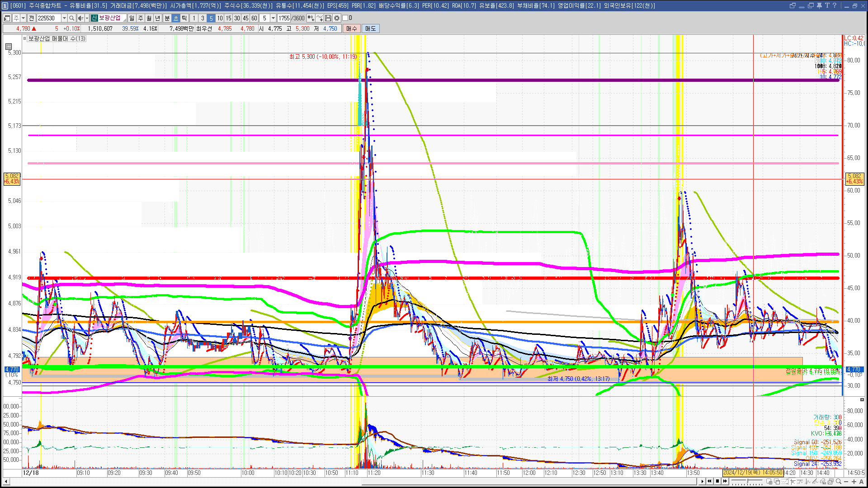Click the speaker sound icon in toolbar
This screenshot has width=868, height=488.
tap(80, 18)
